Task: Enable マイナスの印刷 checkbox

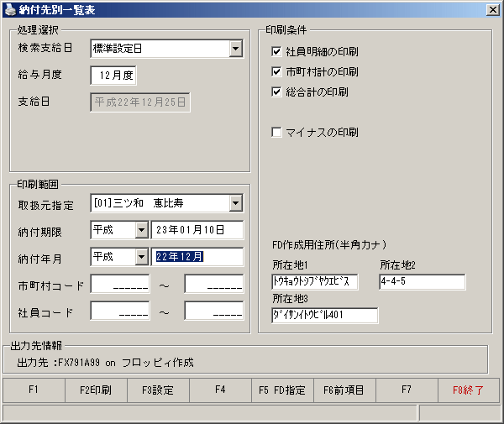Action: coord(276,132)
